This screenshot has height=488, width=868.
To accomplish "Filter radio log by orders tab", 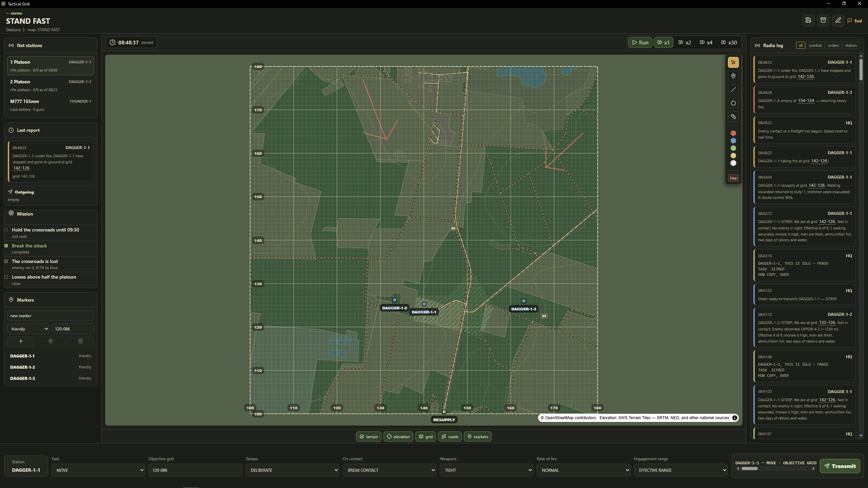I will (833, 45).
